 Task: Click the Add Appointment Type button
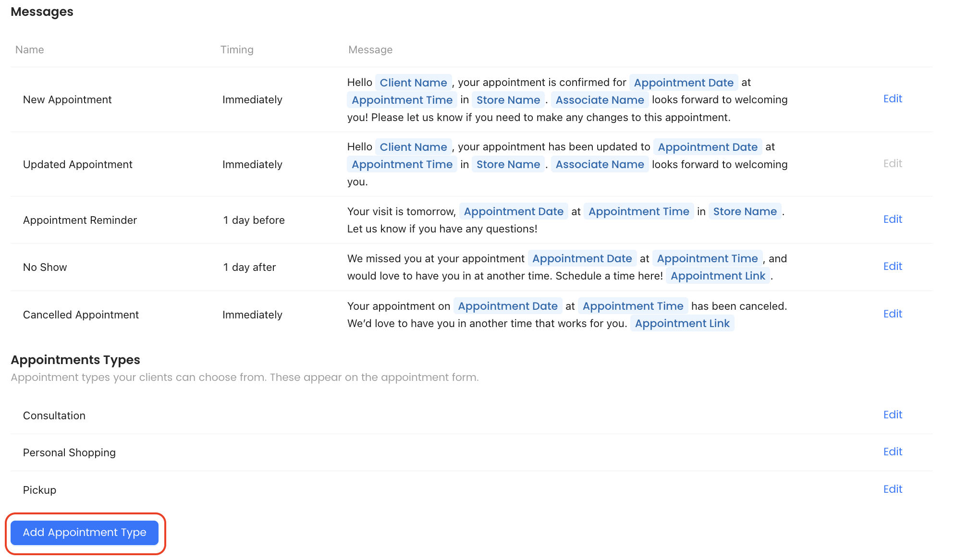pyautogui.click(x=85, y=533)
